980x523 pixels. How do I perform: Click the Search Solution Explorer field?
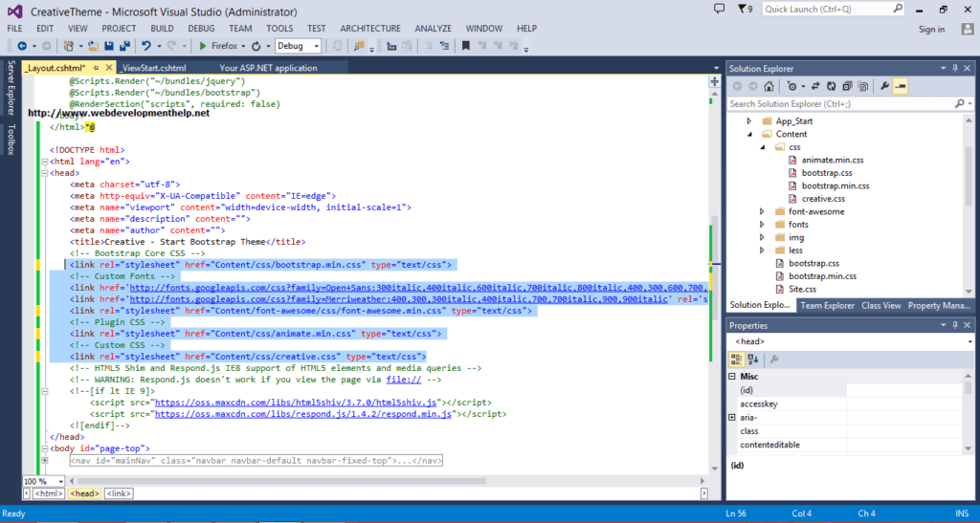[x=850, y=103]
